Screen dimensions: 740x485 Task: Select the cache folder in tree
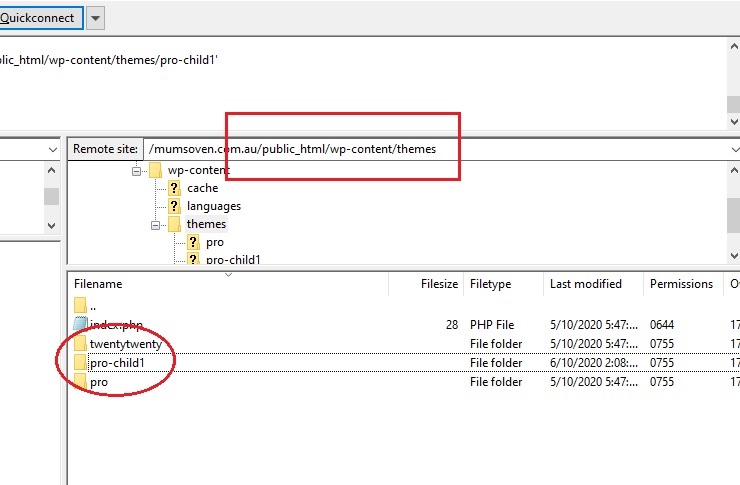click(x=202, y=188)
